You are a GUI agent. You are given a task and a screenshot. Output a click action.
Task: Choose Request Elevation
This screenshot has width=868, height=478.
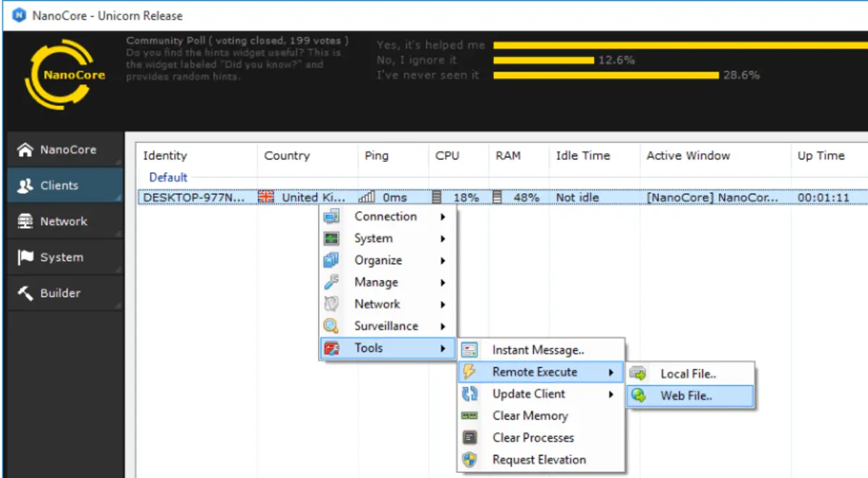click(540, 460)
